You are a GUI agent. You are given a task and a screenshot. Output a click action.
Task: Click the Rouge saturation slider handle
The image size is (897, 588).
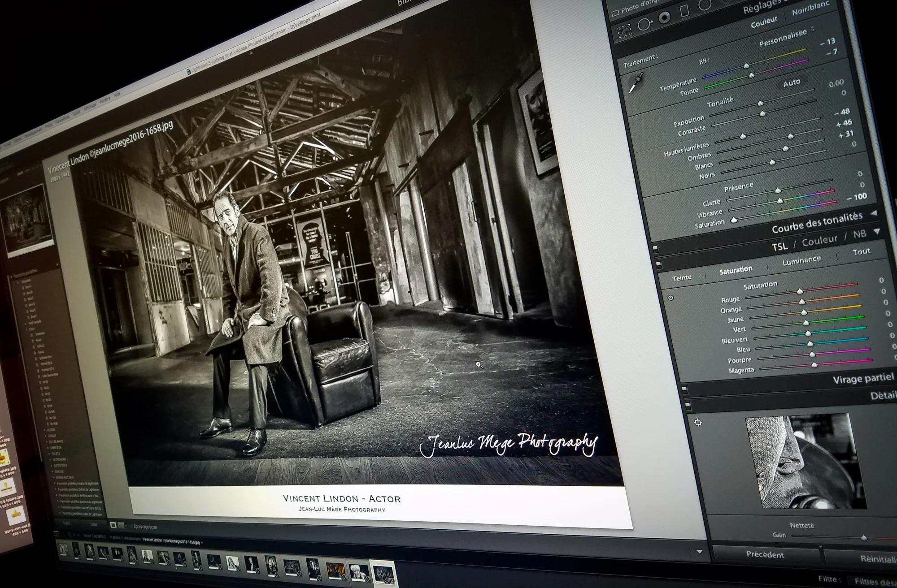800,292
